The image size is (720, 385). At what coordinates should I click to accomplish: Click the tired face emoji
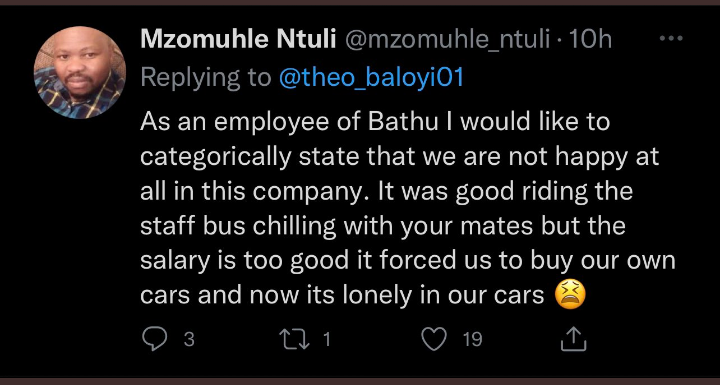pyautogui.click(x=570, y=295)
